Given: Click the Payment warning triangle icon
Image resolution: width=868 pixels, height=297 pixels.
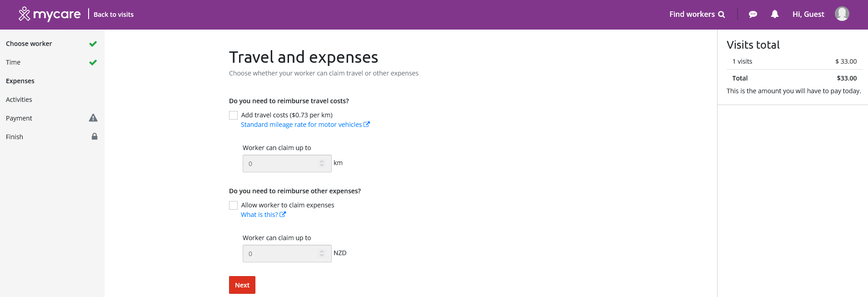Looking at the screenshot, I should pos(93,118).
